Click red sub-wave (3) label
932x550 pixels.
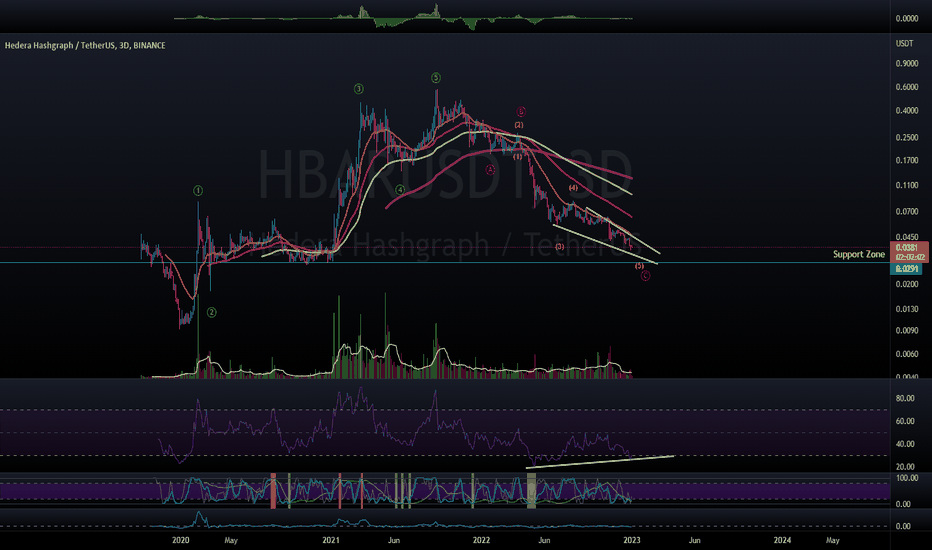(x=560, y=246)
